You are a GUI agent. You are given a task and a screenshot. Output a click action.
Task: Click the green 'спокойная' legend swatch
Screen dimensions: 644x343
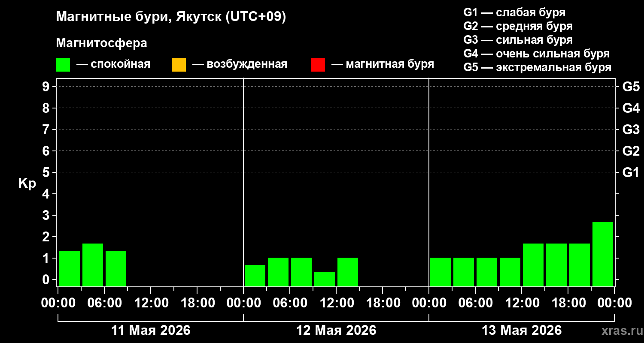(63, 65)
